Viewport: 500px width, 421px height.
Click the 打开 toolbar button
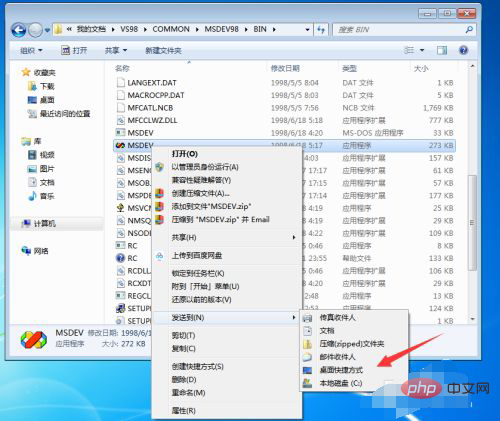[x=74, y=51]
